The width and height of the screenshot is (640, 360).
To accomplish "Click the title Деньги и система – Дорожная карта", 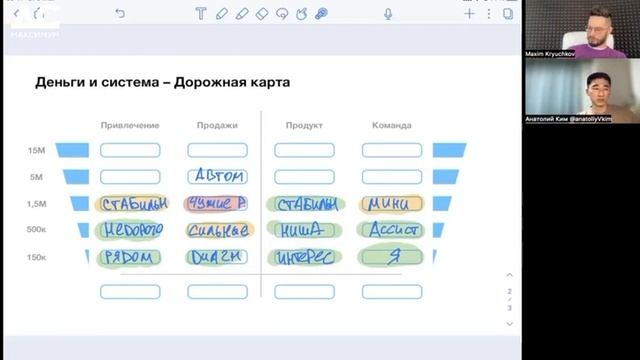I will (162, 82).
